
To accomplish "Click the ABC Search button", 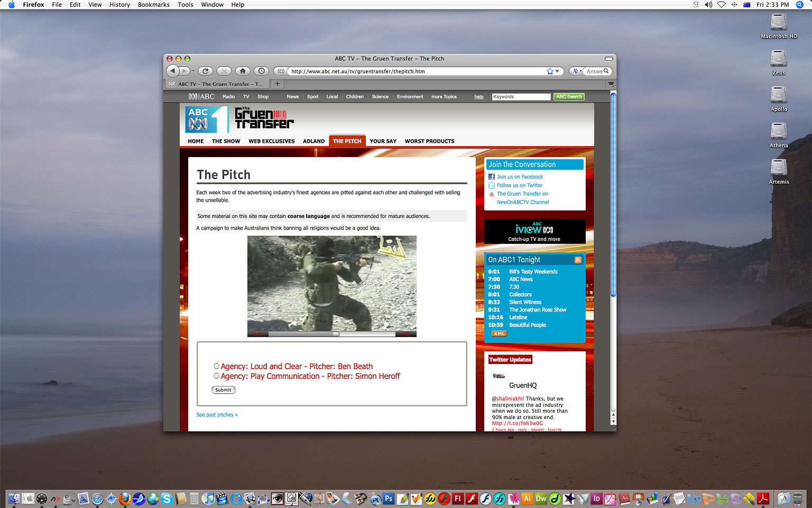I will click(569, 97).
